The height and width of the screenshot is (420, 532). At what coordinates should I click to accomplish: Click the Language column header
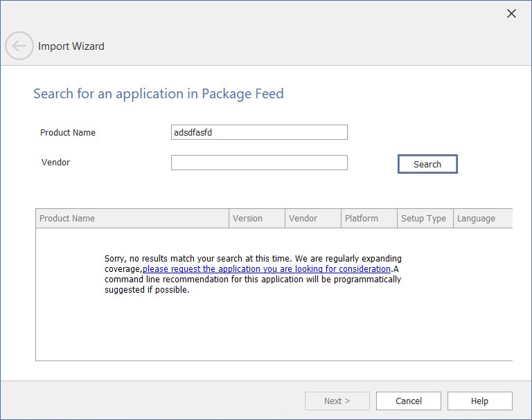(482, 218)
